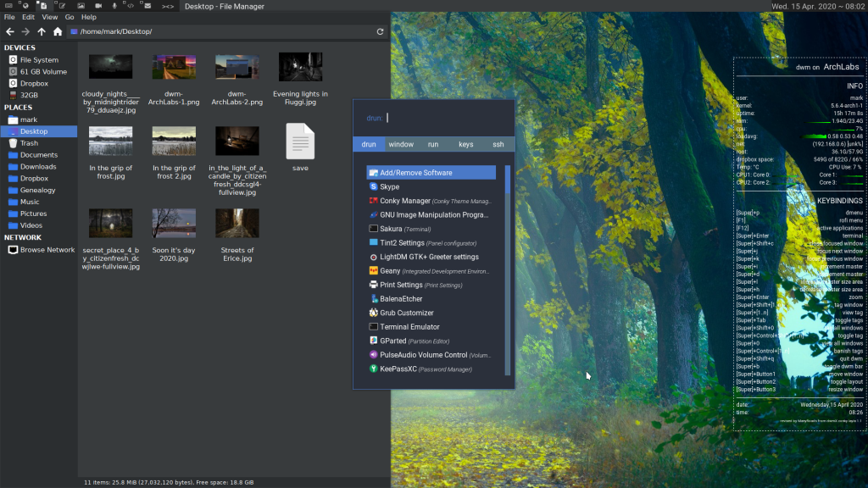Select In the grip of frost 2.jpg
The width and height of the screenshot is (868, 488).
point(174,141)
